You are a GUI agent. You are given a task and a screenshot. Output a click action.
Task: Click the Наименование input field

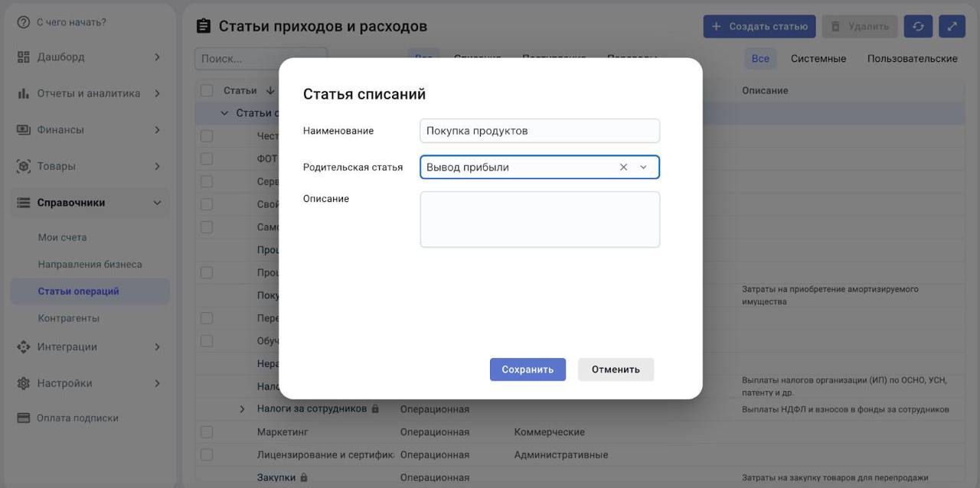pos(540,131)
